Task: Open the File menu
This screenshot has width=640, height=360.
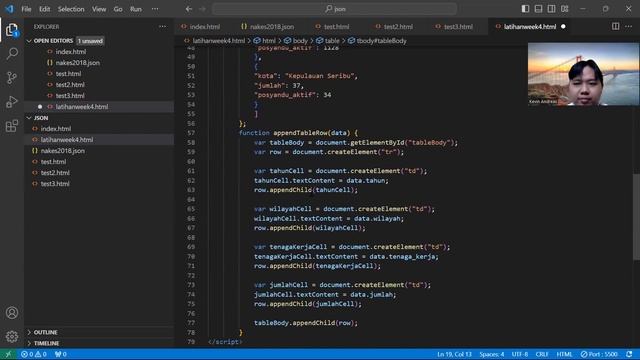Action: pos(27,9)
